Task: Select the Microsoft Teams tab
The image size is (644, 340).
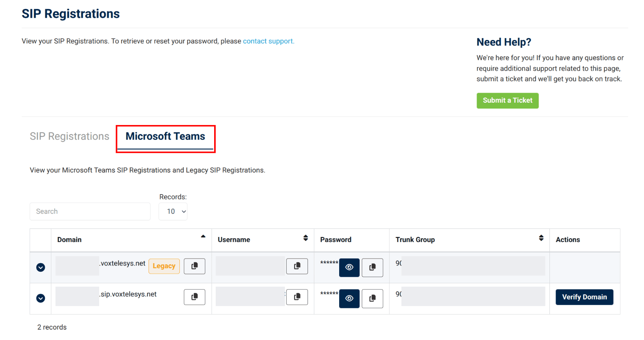Action: 166,136
